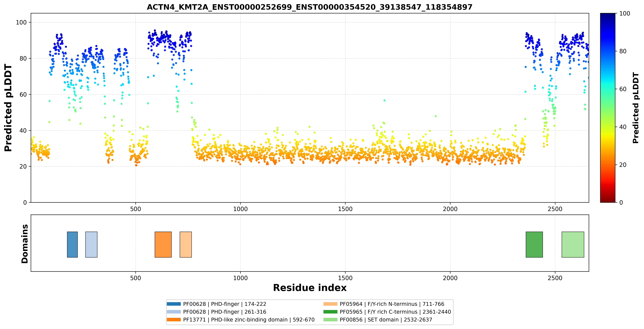Click the Domains panel axis label
Image resolution: width=644 pixels, height=329 pixels.
tap(25, 244)
